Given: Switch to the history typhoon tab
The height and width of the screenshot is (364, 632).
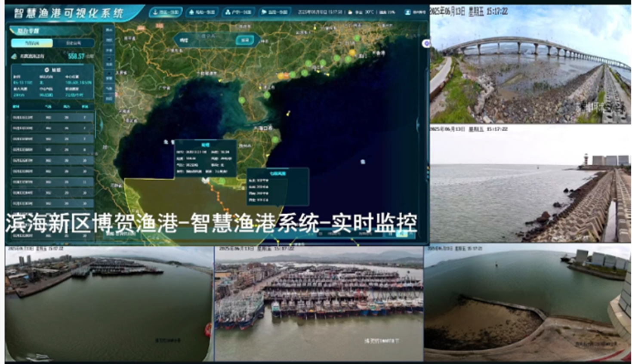Looking at the screenshot, I should (x=73, y=43).
